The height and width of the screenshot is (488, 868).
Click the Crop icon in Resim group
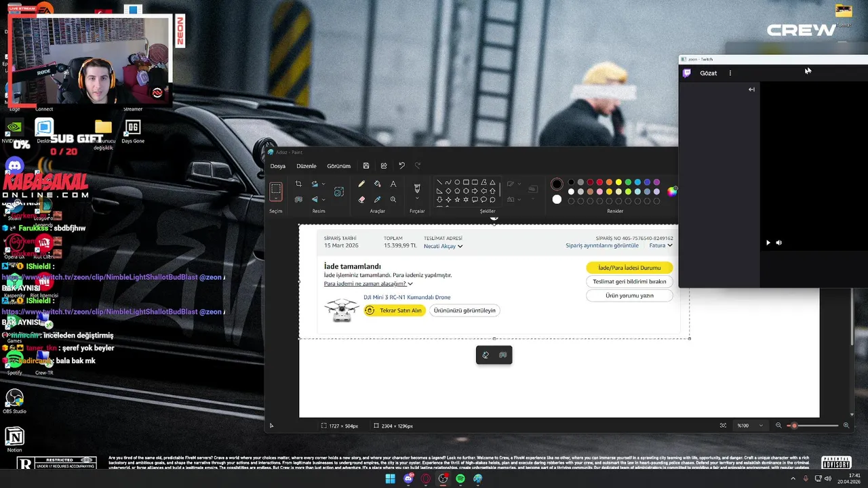point(298,184)
